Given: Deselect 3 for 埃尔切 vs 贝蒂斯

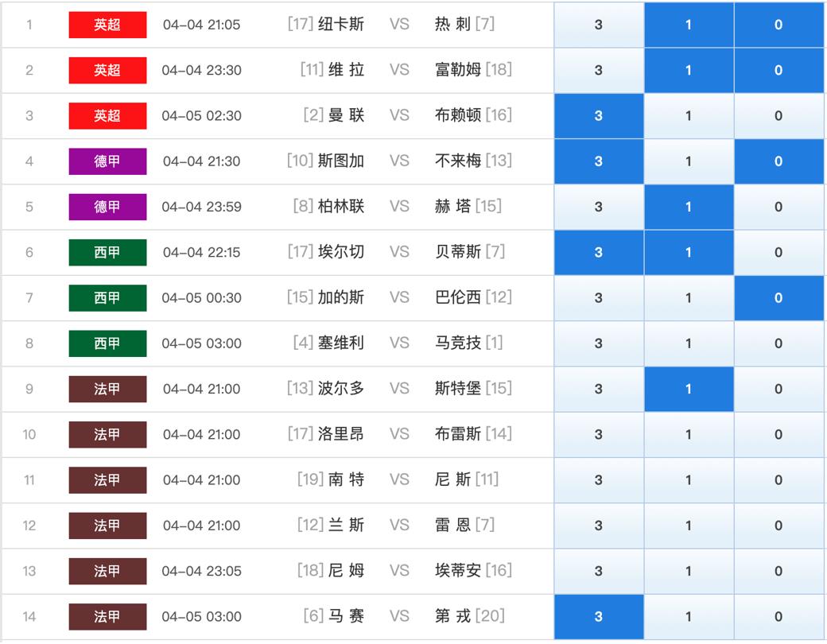Looking at the screenshot, I should click(x=599, y=253).
